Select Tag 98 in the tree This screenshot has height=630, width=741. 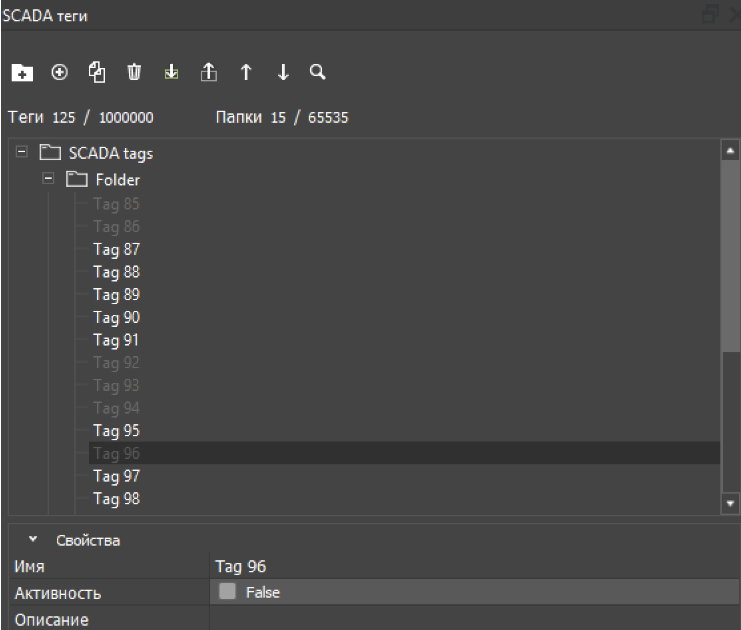(x=117, y=499)
